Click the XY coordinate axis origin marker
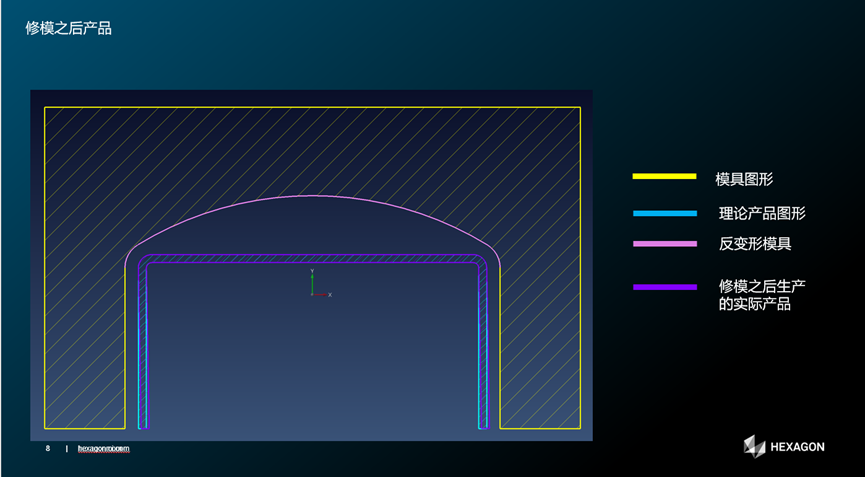865x477 pixels. coord(313,294)
